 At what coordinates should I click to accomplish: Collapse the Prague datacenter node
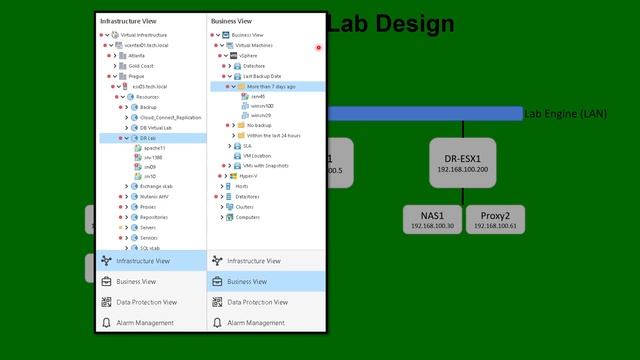tap(115, 76)
